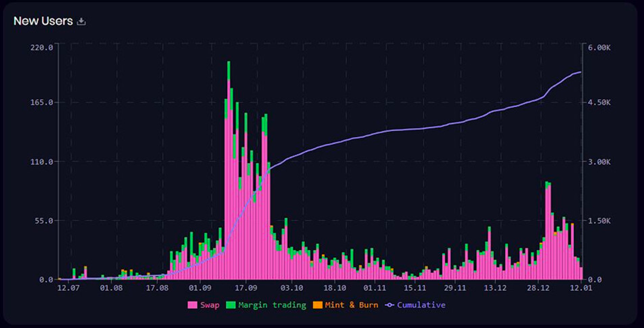Click the 3.00K right axis label

tap(599, 162)
